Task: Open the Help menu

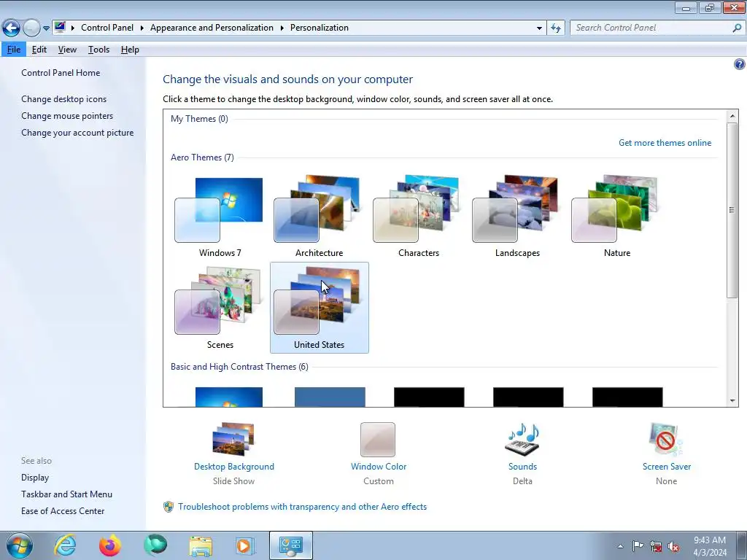Action: coord(130,50)
